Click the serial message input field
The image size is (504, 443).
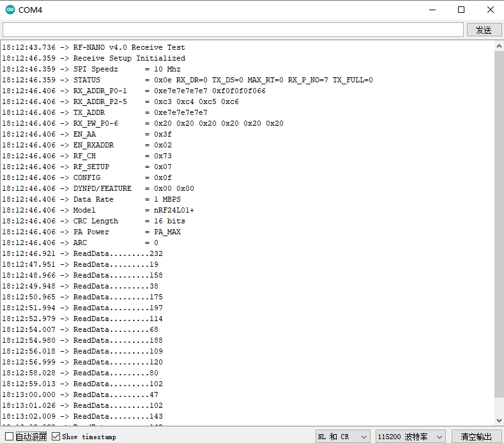(233, 30)
